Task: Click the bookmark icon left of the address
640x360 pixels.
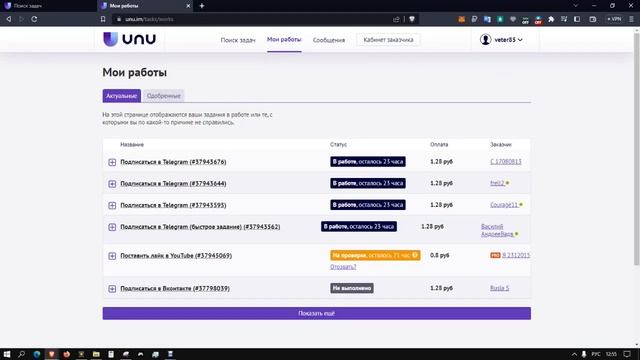Action: tap(103, 19)
